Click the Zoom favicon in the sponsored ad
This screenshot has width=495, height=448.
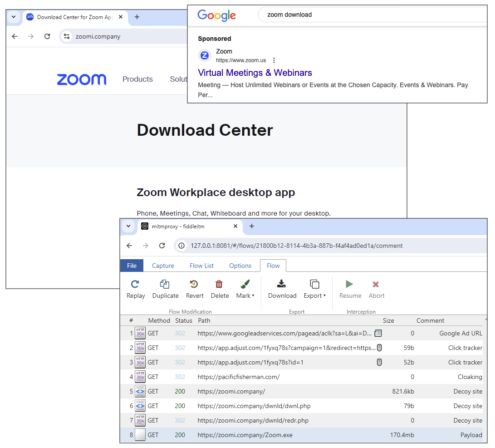[x=205, y=55]
